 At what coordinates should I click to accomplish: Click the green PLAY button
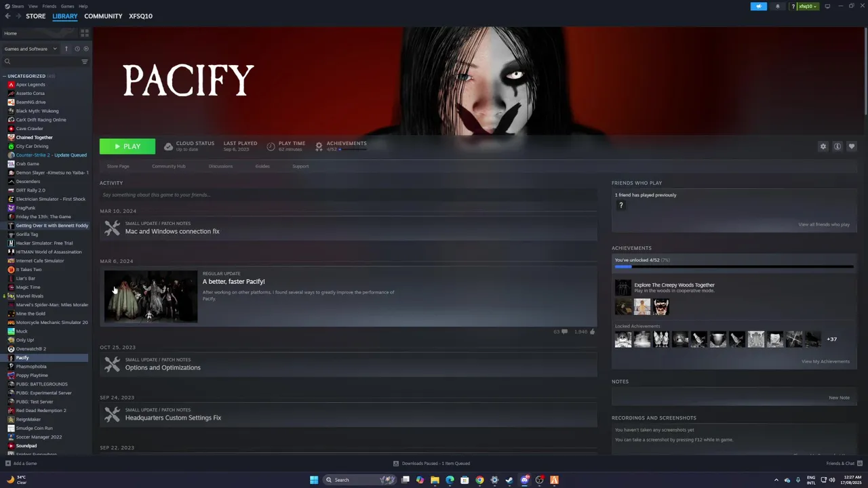click(x=127, y=146)
